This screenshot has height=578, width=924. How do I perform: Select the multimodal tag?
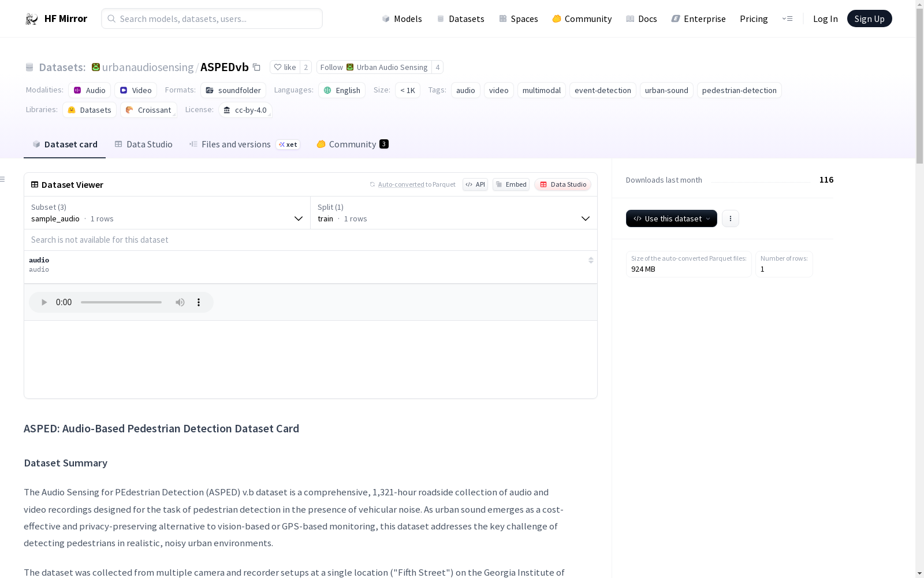(542, 90)
